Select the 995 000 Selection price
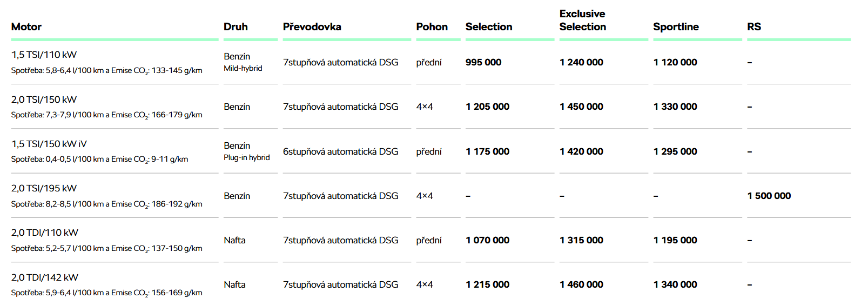Viewport: 868px width, 305px height. (x=483, y=62)
